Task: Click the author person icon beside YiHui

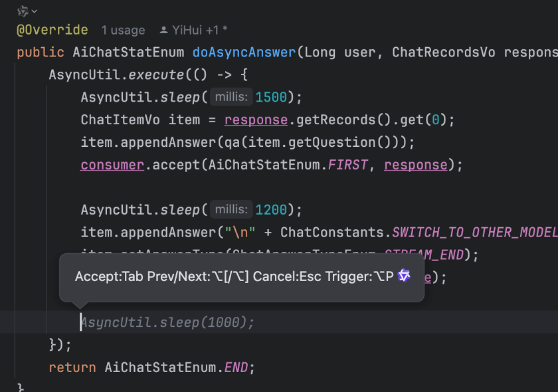Action: coord(163,31)
